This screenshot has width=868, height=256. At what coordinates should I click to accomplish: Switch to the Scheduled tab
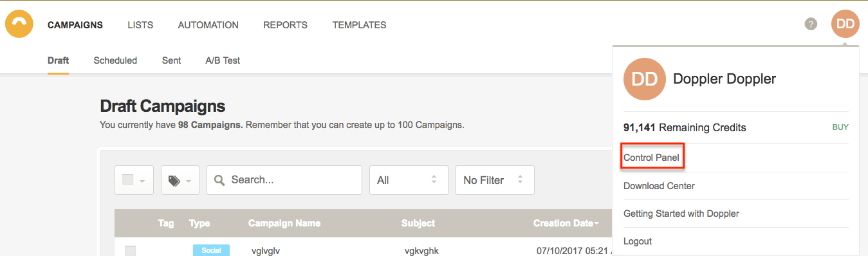[x=115, y=60]
